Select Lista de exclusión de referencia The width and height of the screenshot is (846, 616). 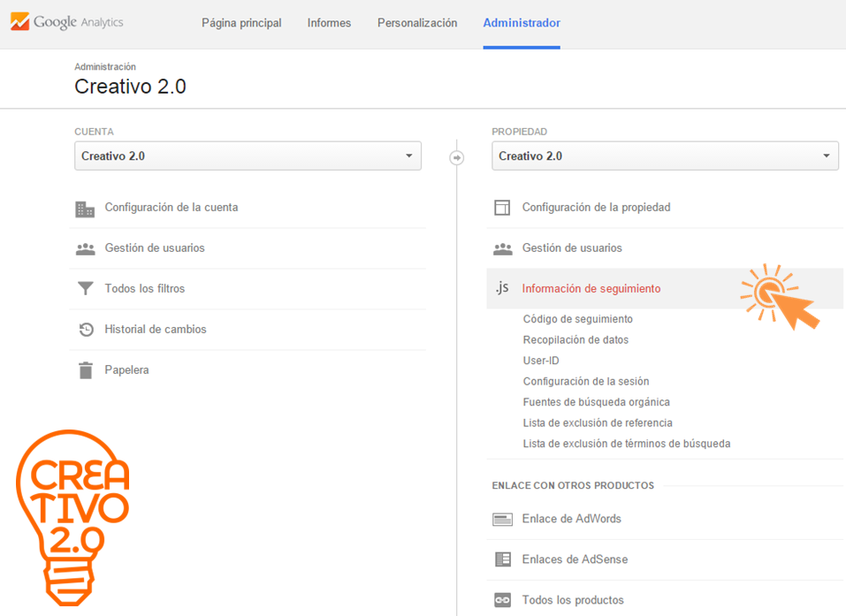[x=598, y=423]
